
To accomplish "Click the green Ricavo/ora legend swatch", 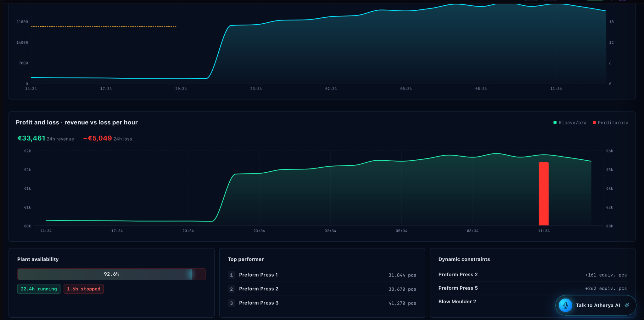I will click(x=555, y=123).
